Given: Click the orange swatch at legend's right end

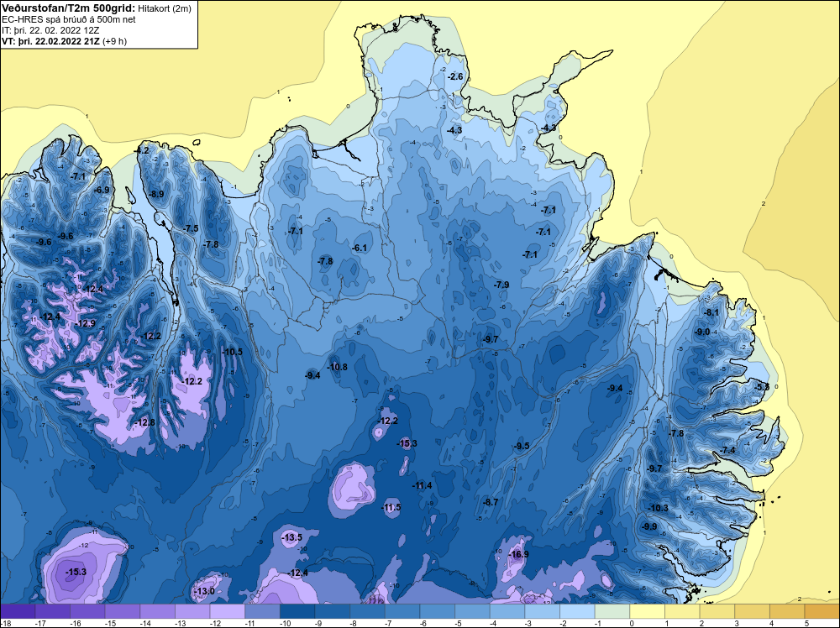Looking at the screenshot, I should tap(822, 611).
